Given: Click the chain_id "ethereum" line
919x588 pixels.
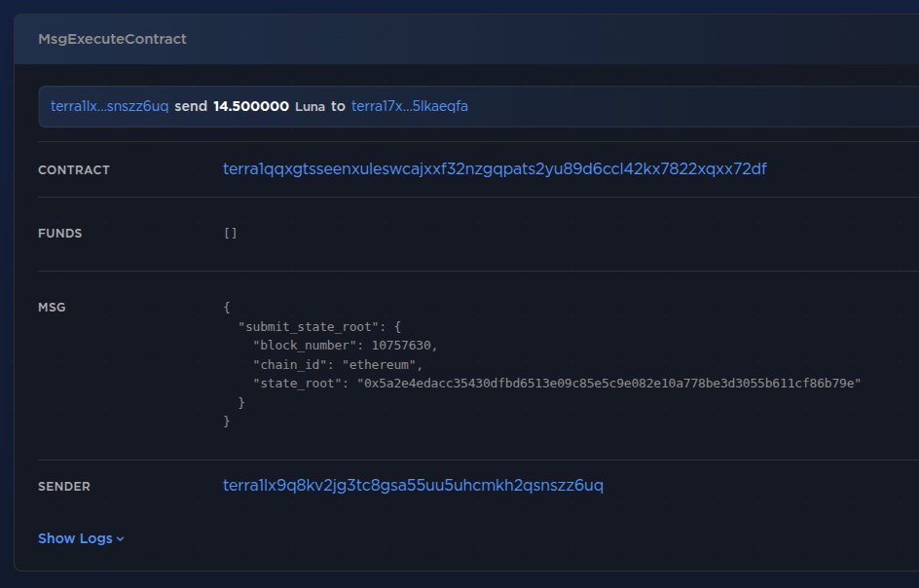Looking at the screenshot, I should click(338, 365).
